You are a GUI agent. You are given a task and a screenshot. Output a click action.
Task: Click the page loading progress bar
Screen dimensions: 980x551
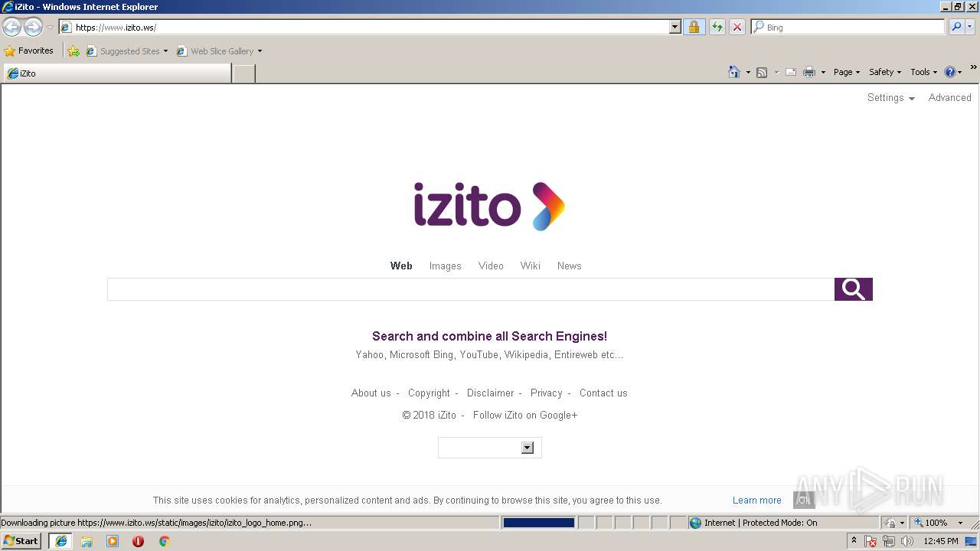538,523
